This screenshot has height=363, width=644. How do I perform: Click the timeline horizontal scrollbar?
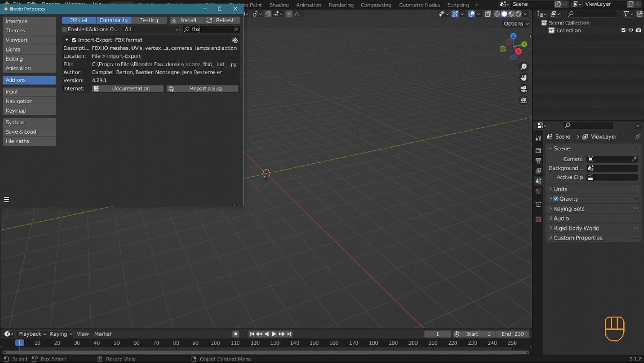pos(266,353)
